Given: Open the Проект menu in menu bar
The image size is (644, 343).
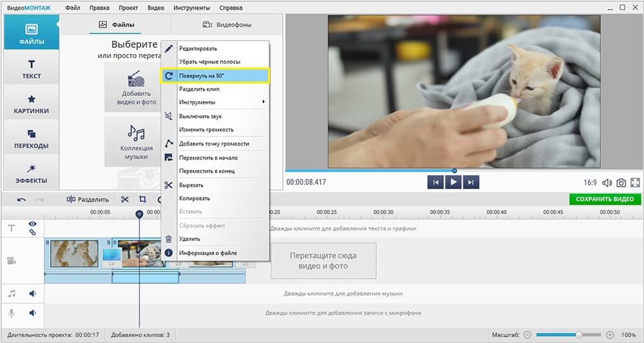Looking at the screenshot, I should point(128,8).
